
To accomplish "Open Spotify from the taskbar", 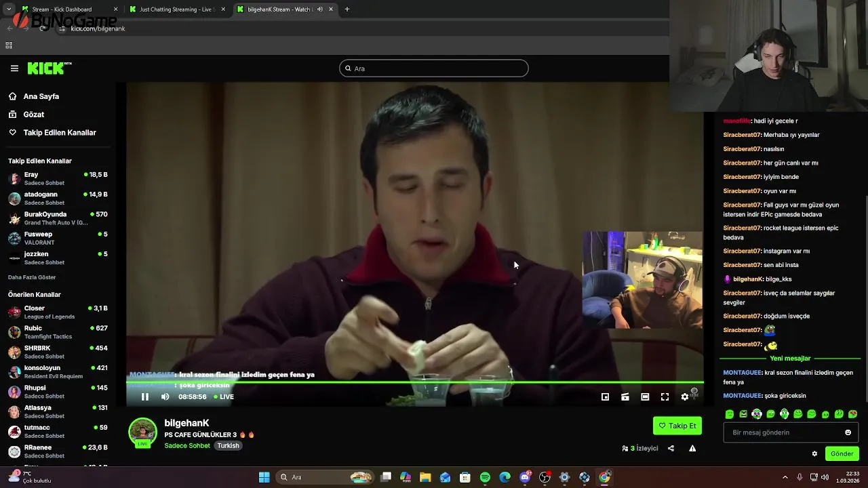I will (485, 477).
